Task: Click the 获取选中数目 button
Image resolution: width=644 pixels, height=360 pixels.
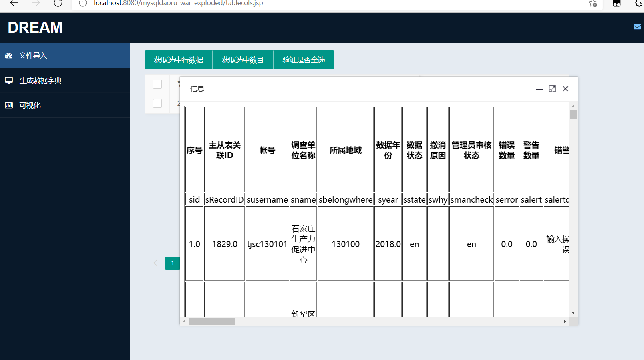Action: tap(243, 60)
